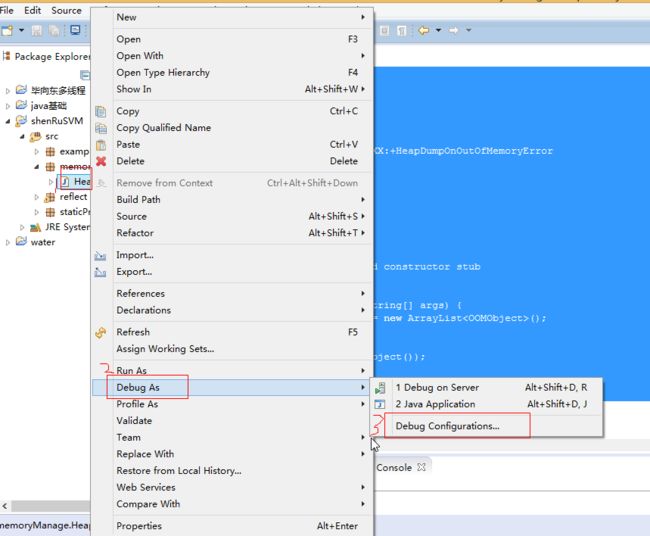This screenshot has height=536, width=650.
Task: Select the shenRuSVM project
Action: (50, 121)
